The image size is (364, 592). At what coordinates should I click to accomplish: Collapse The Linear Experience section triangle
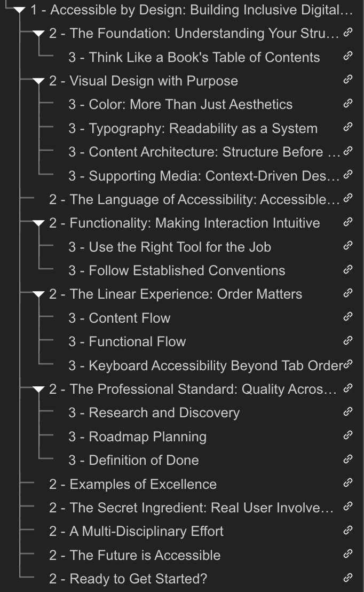point(38,294)
